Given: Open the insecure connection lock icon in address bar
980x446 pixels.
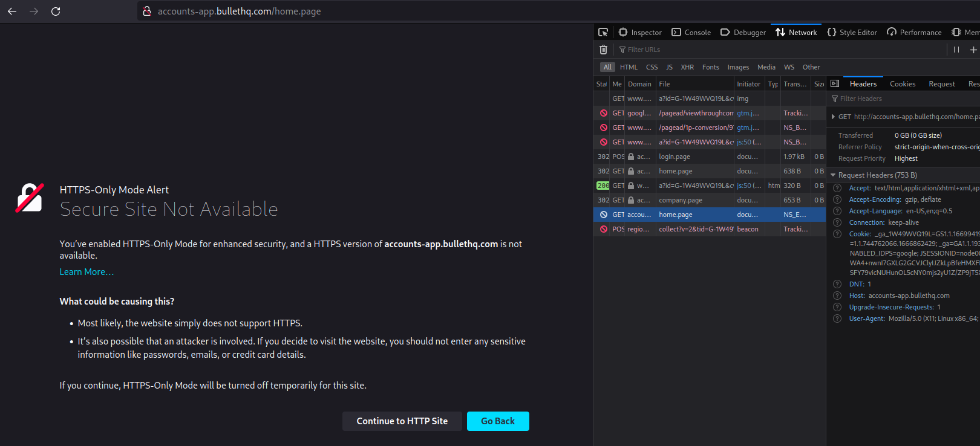Looking at the screenshot, I should click(x=146, y=11).
